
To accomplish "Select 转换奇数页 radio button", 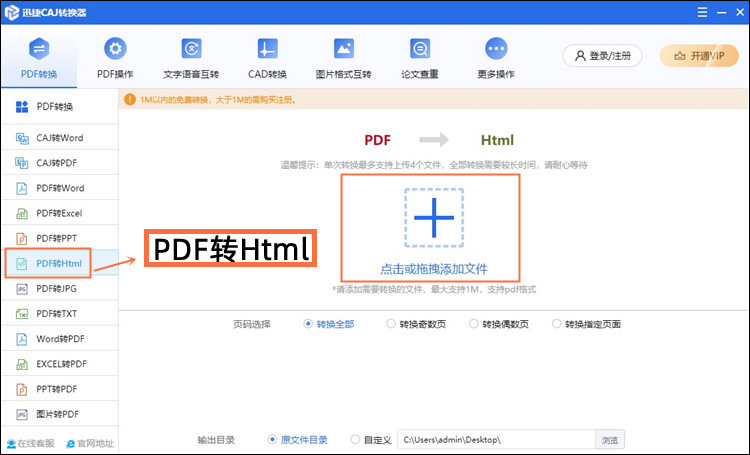I will point(391,324).
